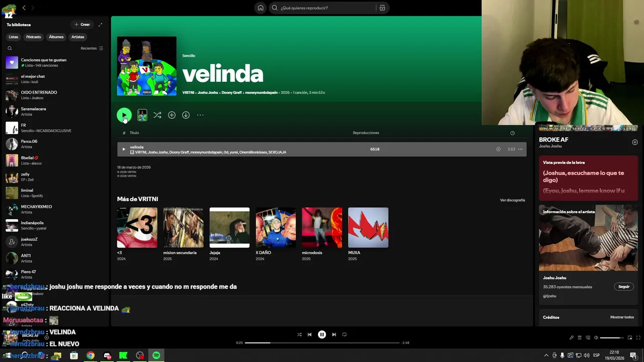Open the miniplayer
Viewport: 644px width, 362px height.
coord(630,337)
